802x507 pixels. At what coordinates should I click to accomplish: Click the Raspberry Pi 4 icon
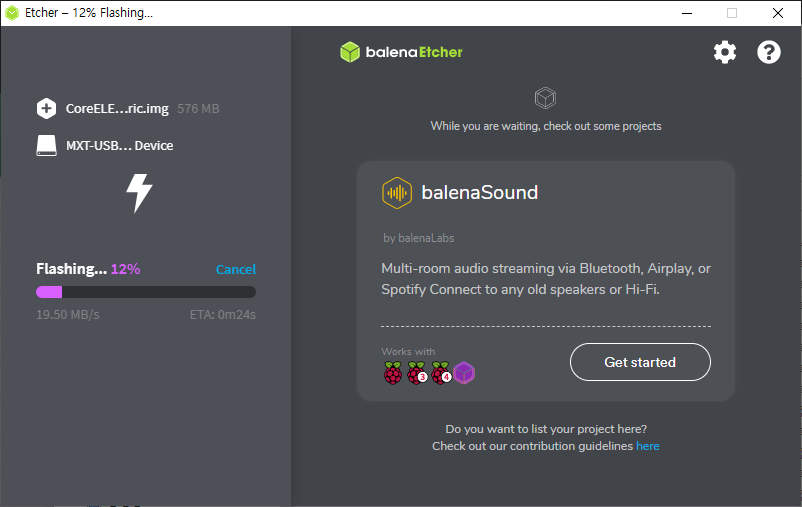tap(441, 373)
